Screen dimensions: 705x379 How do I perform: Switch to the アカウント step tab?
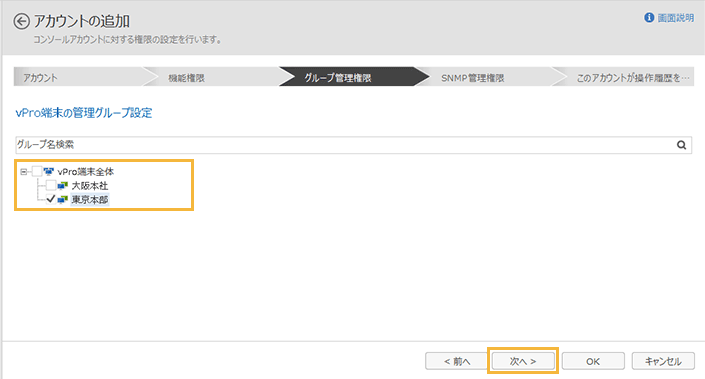pyautogui.click(x=79, y=77)
